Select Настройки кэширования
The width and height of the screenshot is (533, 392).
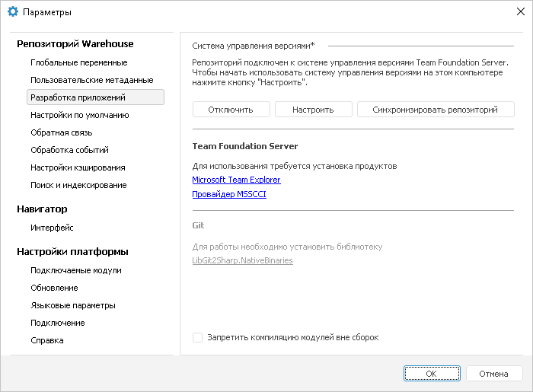pos(78,167)
